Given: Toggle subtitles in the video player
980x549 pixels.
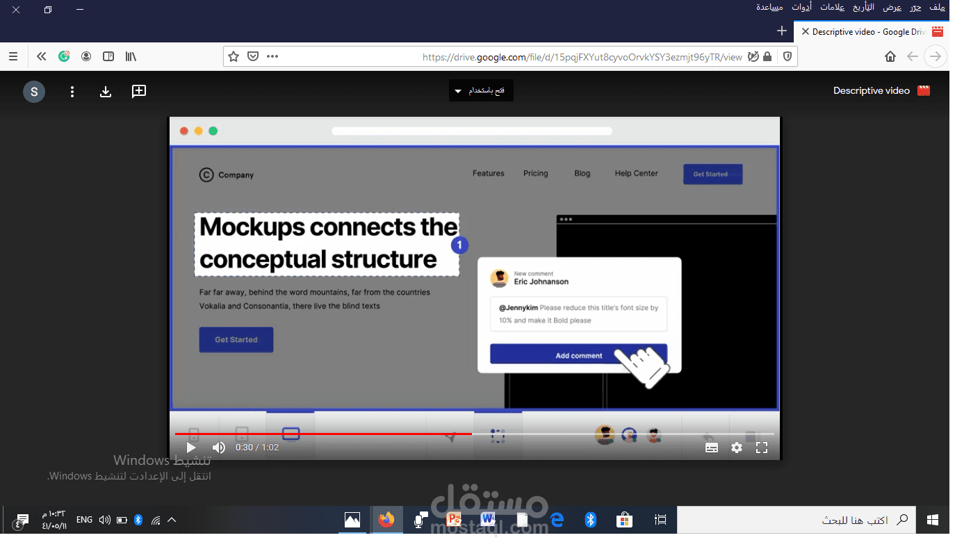Looking at the screenshot, I should [x=712, y=448].
